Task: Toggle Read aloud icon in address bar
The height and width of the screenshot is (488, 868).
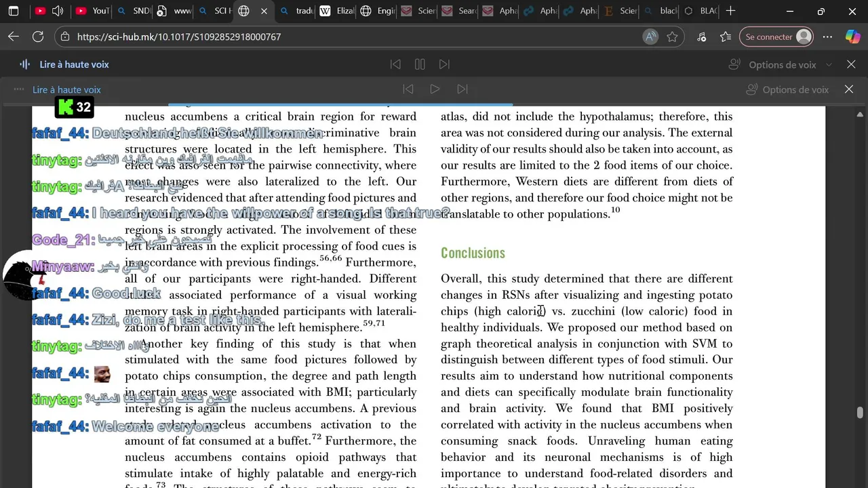Action: tap(650, 37)
